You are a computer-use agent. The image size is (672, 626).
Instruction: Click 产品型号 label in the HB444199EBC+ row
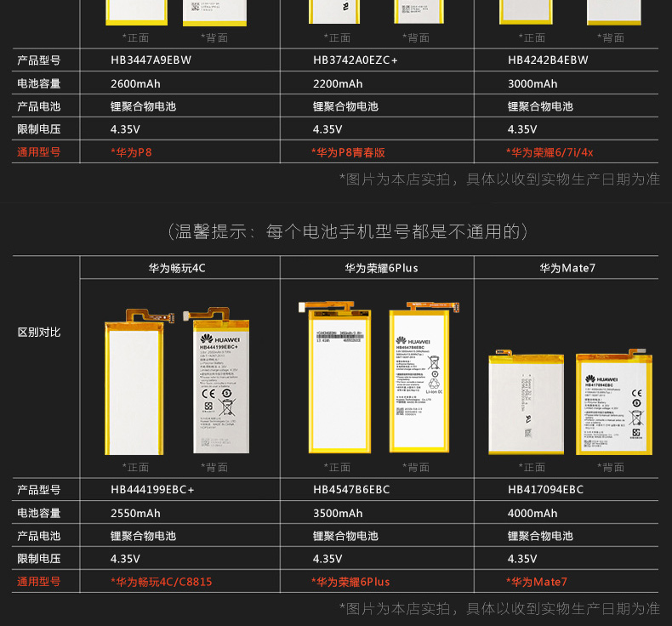point(38,489)
